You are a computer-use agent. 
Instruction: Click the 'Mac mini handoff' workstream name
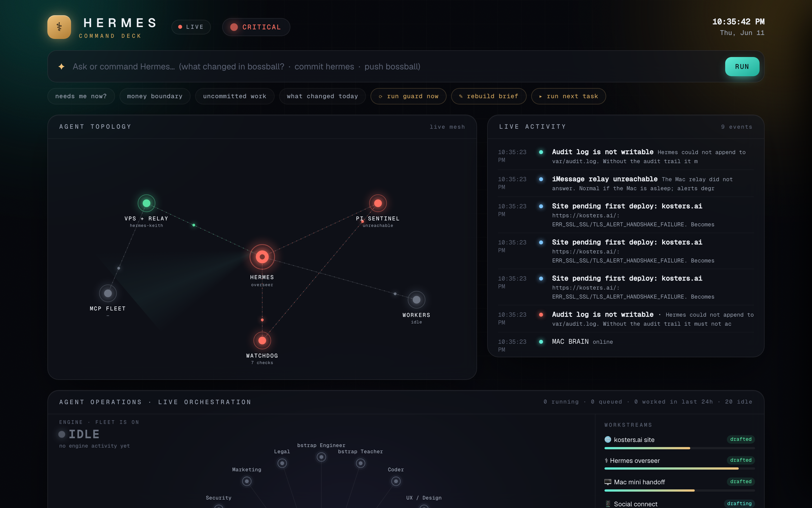coord(639,482)
